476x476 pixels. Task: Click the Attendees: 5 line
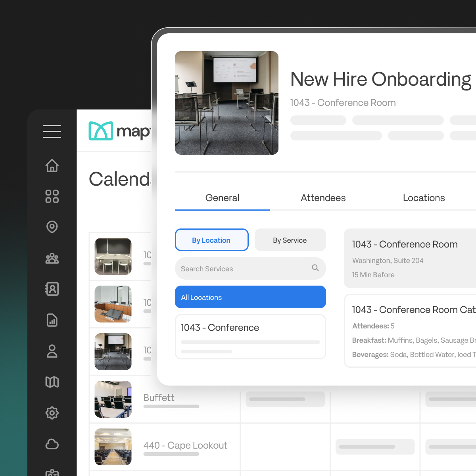(x=373, y=326)
